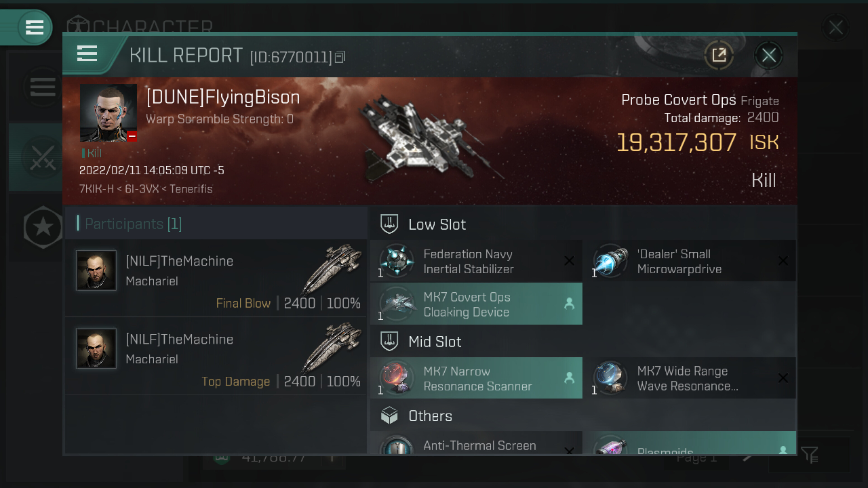
Task: Click the MK7 Covert Ops Cloaking Device icon
Action: pyautogui.click(x=397, y=304)
